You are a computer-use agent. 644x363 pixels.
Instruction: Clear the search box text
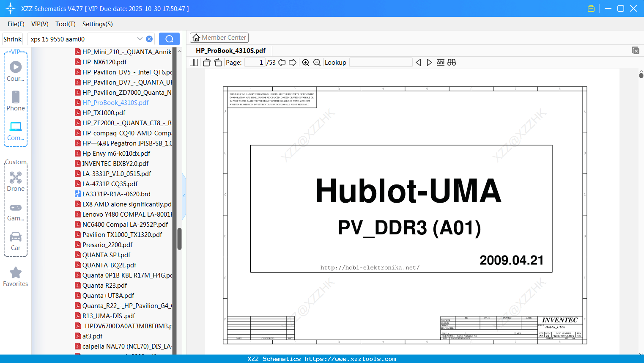tap(149, 39)
